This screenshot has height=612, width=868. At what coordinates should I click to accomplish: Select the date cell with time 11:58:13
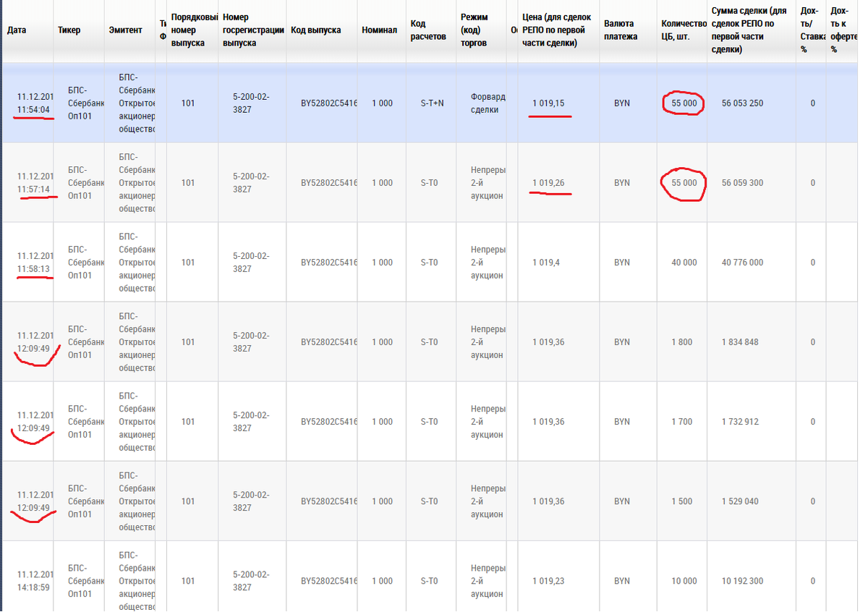click(35, 263)
